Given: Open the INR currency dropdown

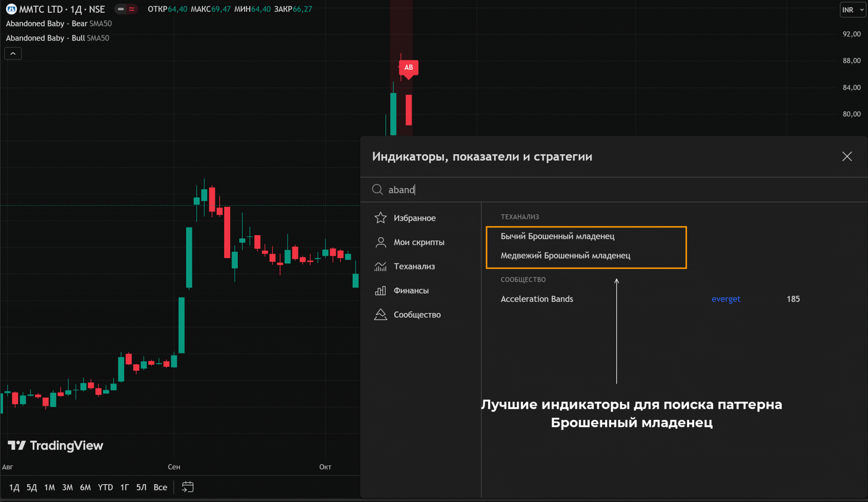Looking at the screenshot, I should click(x=852, y=10).
